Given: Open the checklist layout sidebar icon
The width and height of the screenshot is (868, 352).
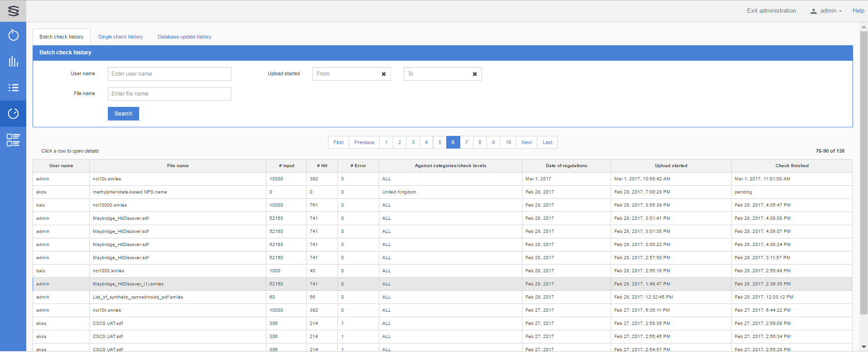Looking at the screenshot, I should (13, 140).
